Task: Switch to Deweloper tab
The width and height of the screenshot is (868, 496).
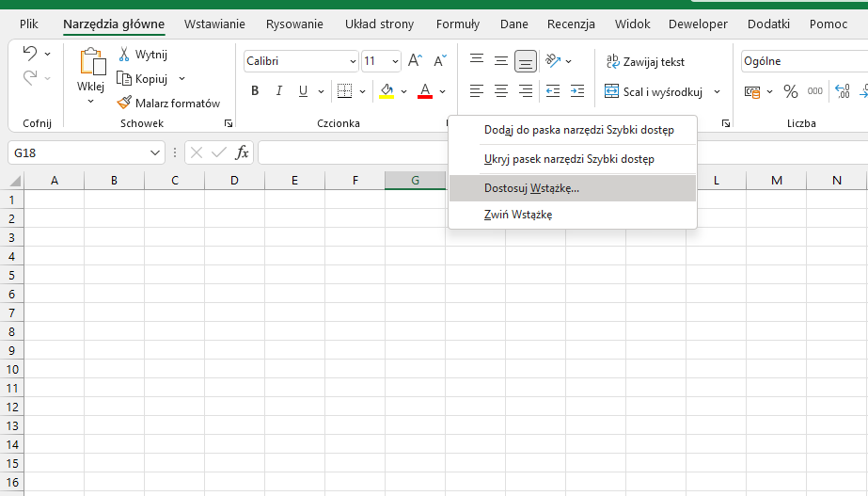Action: click(698, 24)
